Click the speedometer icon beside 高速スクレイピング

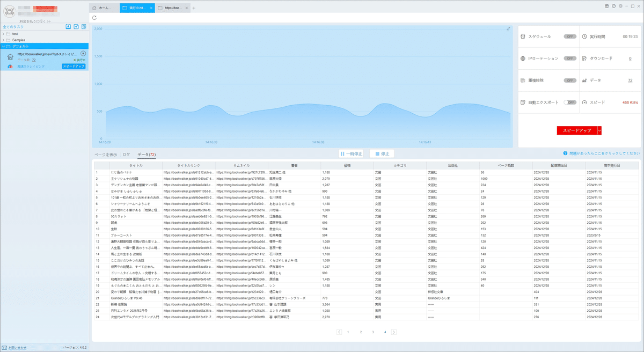(x=10, y=66)
